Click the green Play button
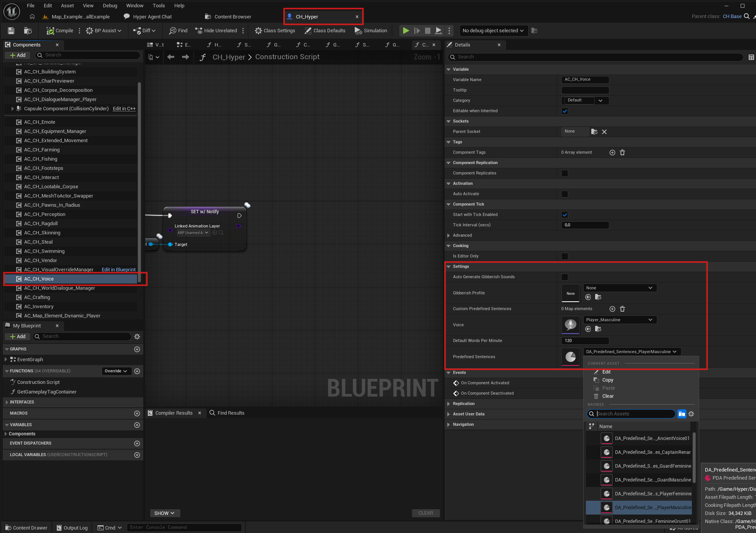This screenshot has width=756, height=533. pyautogui.click(x=406, y=31)
